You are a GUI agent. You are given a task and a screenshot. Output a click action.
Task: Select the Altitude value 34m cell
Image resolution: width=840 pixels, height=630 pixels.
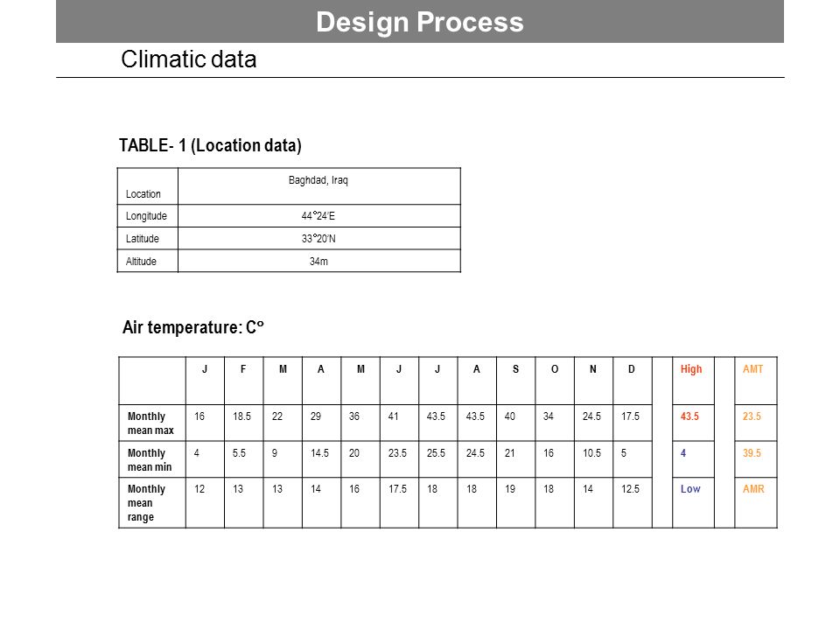[318, 261]
